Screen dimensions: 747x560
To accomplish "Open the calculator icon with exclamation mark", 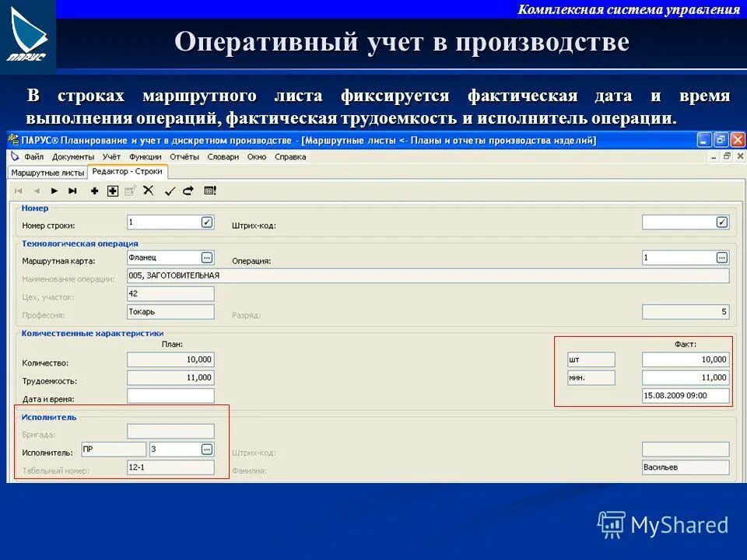I will (209, 190).
